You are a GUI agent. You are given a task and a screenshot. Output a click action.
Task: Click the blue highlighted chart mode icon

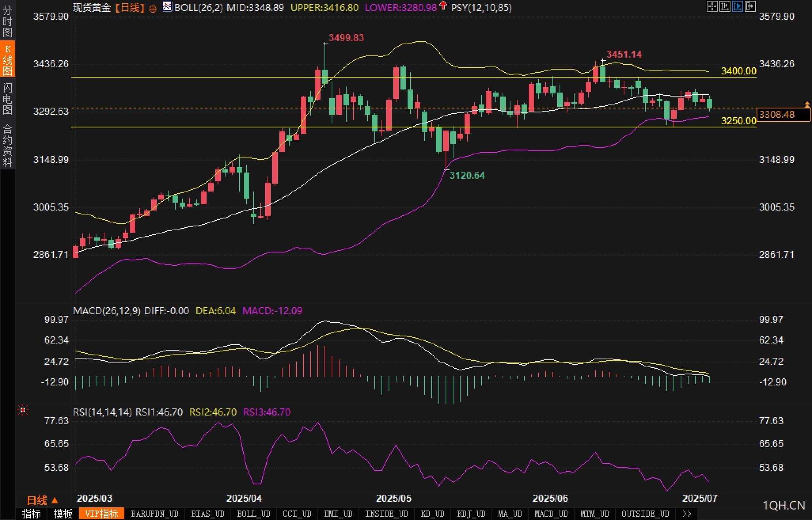point(737,6)
